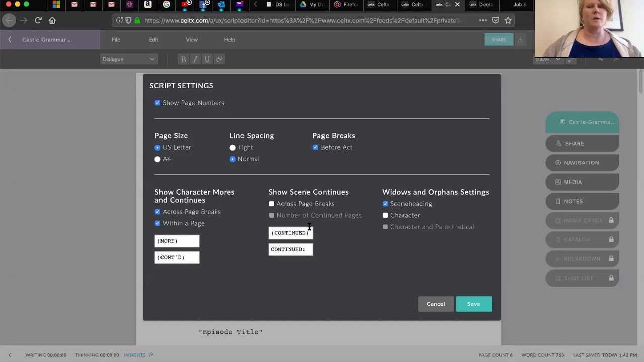Viewport: 644px width, 362px height.
Task: Check the Character widows and orphans option
Action: [385, 215]
